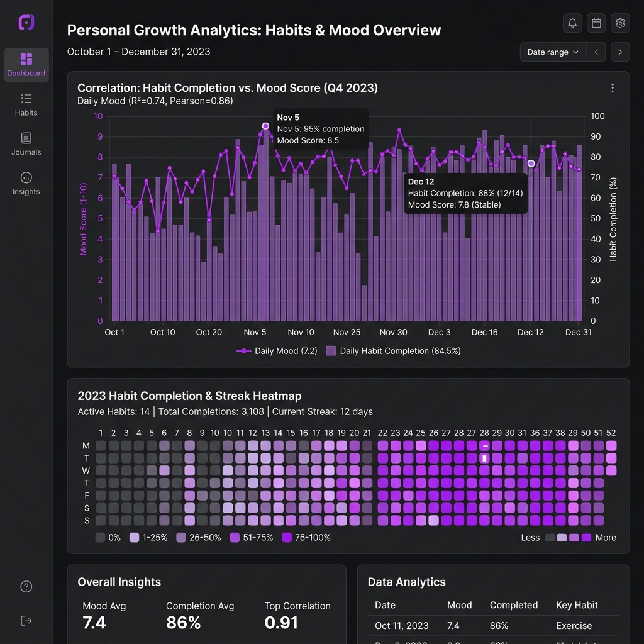Screen dimensions: 644x644
Task: Open the settings gear
Action: tap(620, 23)
